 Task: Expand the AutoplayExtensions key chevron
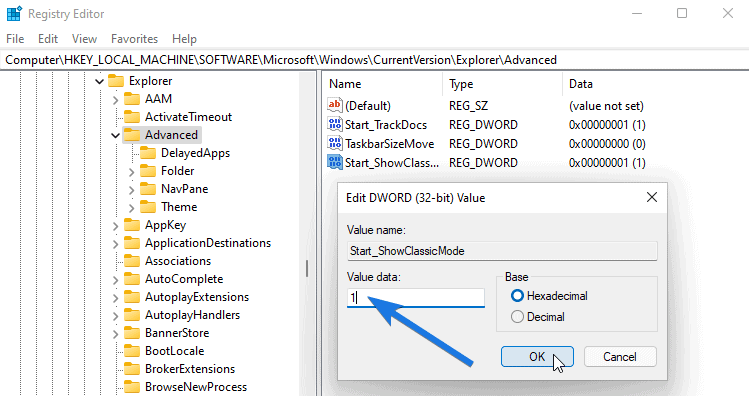coord(116,298)
